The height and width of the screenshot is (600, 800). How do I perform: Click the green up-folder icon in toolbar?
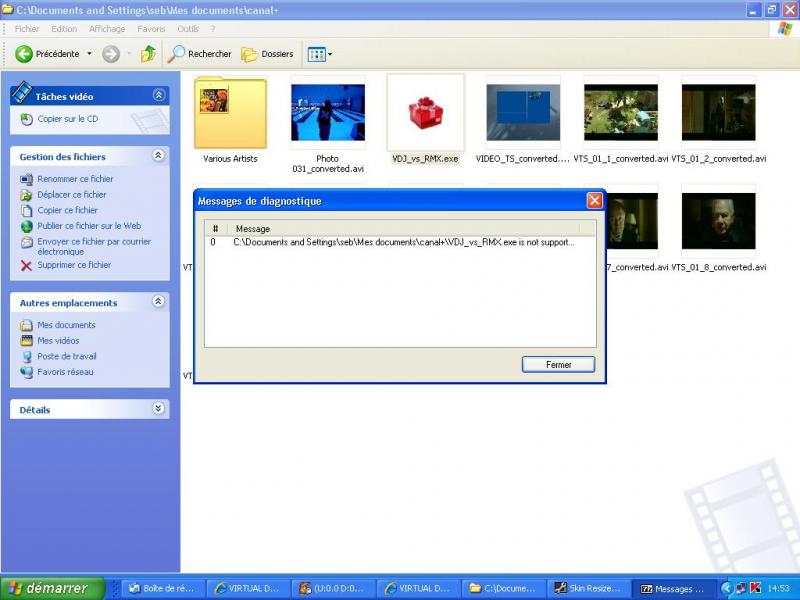tap(148, 54)
